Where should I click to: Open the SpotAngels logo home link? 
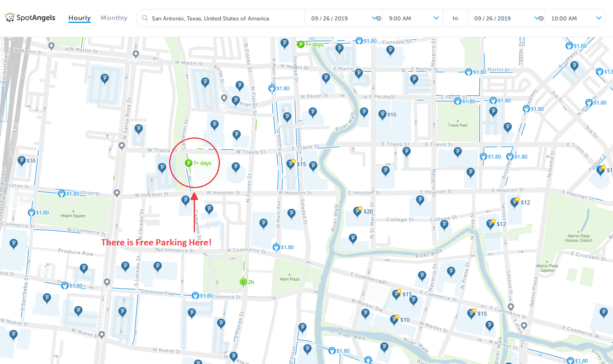tap(30, 18)
